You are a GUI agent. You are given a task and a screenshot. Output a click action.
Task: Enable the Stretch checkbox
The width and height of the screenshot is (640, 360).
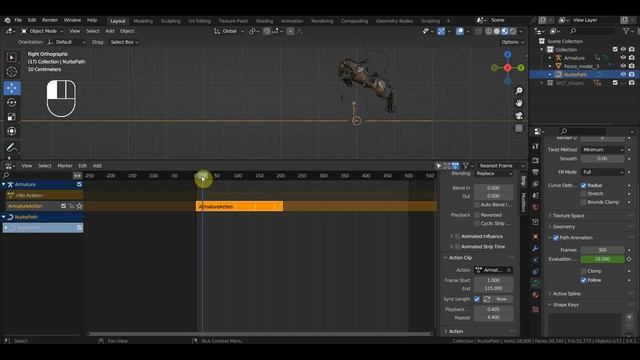584,193
